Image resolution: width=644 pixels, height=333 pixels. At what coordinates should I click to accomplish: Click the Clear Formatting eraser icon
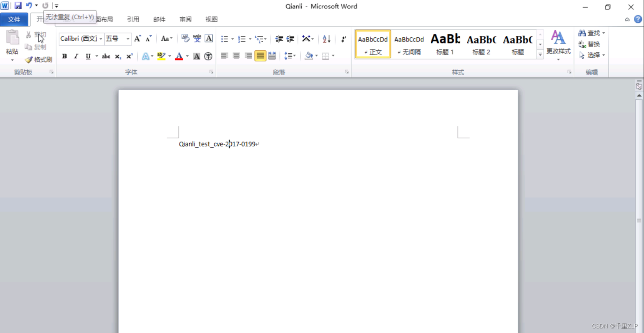(185, 38)
